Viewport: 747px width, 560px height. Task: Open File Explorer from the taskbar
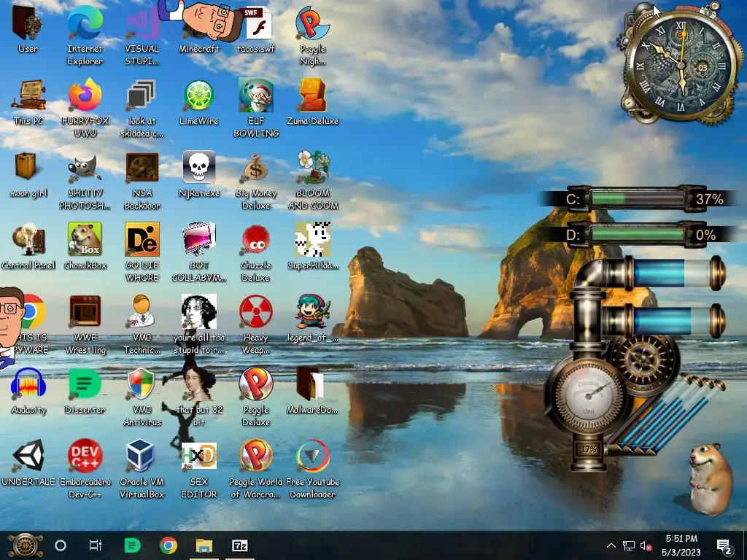(x=204, y=545)
